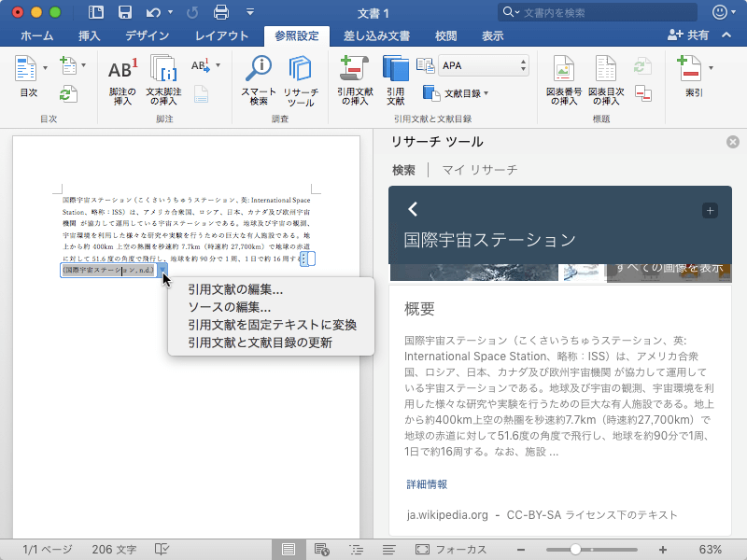Viewport: 747px width, 560px height.
Task: Open the 差し込み文書 tab
Action: pos(376,35)
